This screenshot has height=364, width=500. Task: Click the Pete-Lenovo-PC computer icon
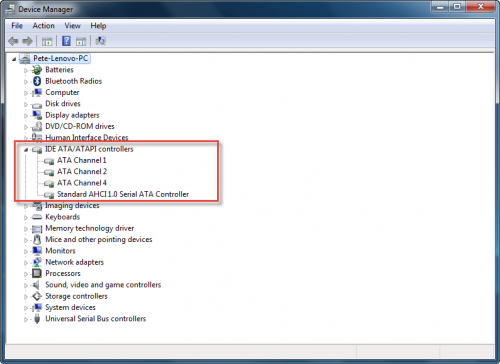[25, 59]
